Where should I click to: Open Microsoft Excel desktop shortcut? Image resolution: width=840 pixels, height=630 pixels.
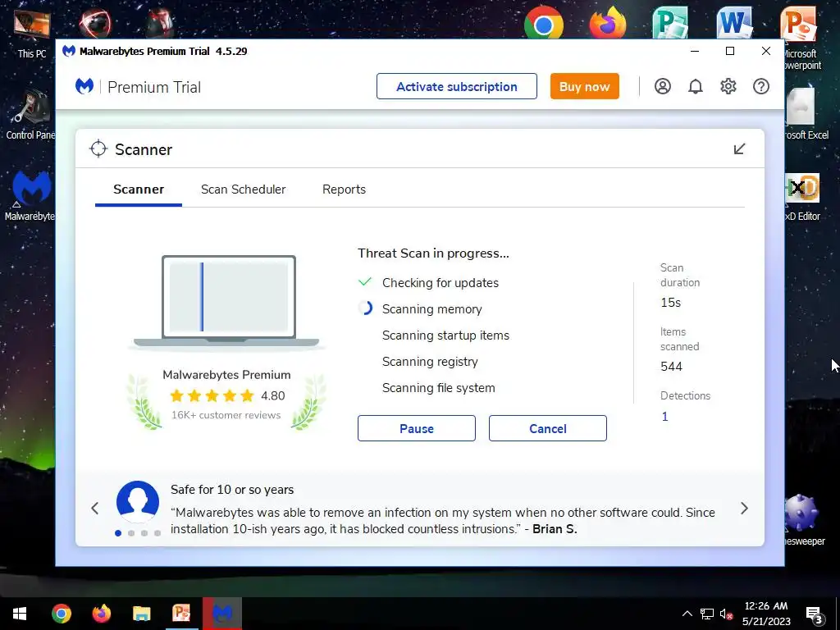(806, 114)
